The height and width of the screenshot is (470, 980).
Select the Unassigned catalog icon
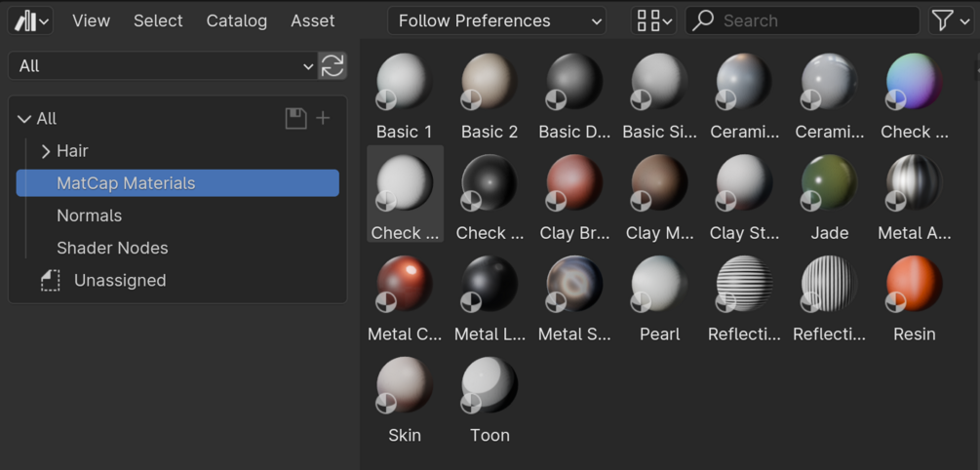pyautogui.click(x=51, y=281)
